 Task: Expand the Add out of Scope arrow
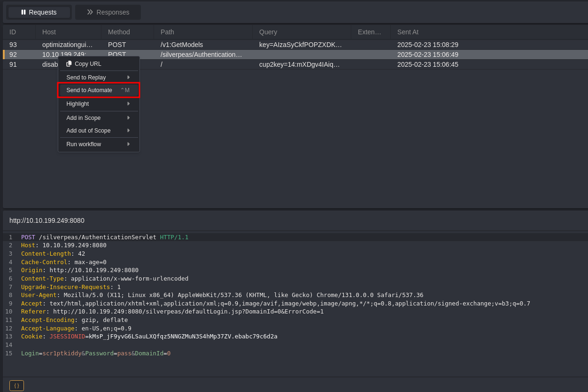(128, 131)
